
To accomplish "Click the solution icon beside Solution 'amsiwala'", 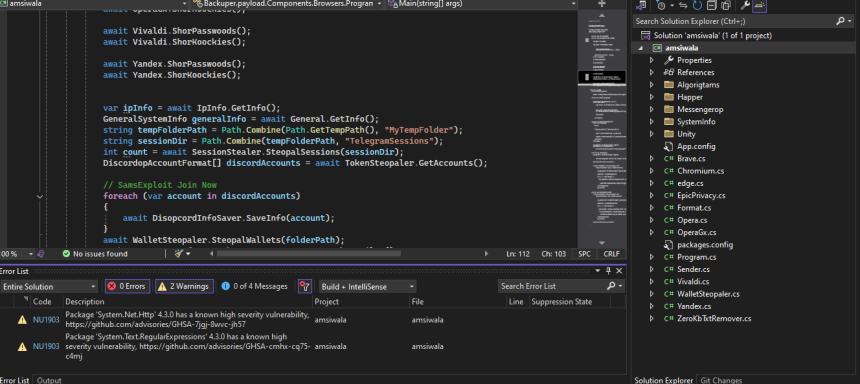I will [646, 35].
